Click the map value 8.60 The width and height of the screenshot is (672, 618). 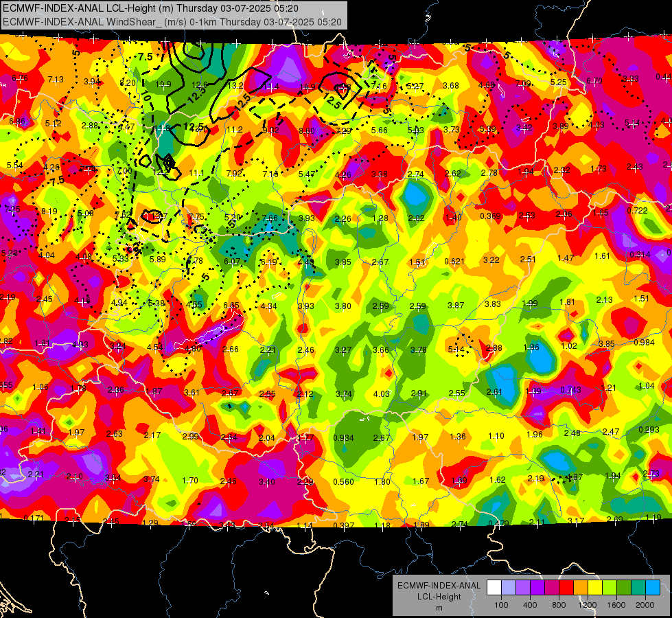[x=307, y=130]
